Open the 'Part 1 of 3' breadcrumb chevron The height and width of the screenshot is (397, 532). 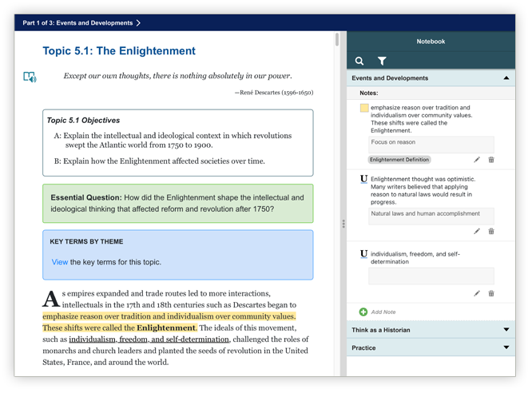point(138,22)
